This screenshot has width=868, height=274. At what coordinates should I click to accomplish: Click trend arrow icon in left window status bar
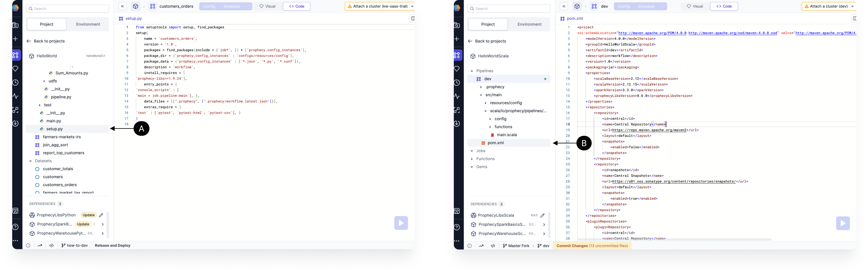(x=40, y=245)
